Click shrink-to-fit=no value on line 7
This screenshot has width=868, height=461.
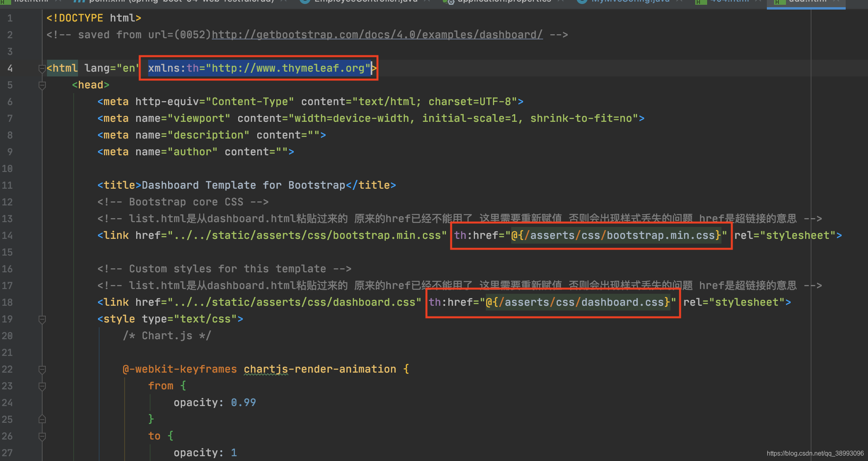(581, 119)
